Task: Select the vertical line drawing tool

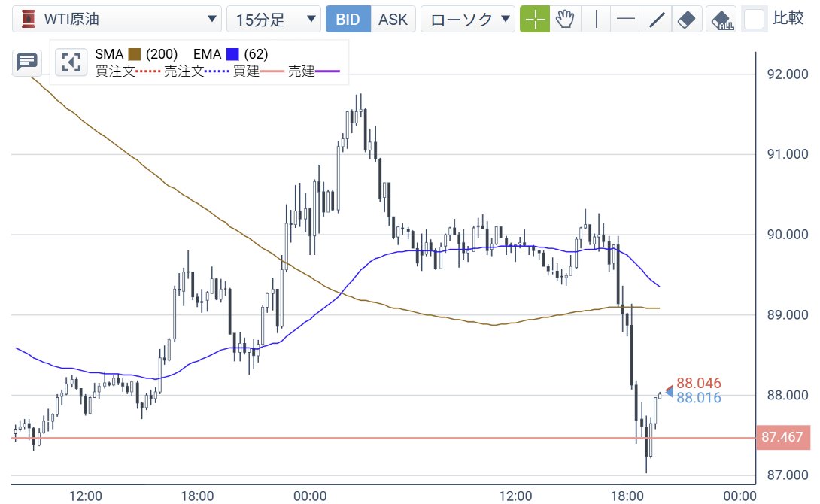Action: click(x=596, y=19)
